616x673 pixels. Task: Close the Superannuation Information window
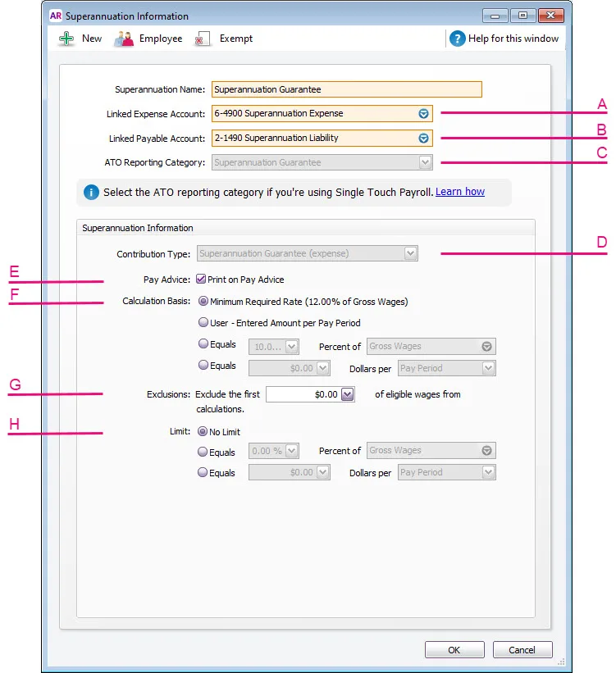pos(550,16)
